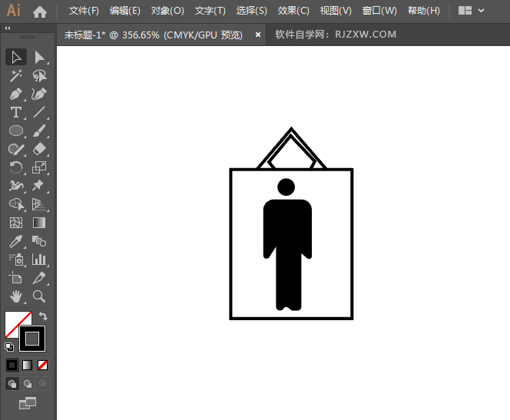Open the 窗口(W) menu

click(379, 11)
